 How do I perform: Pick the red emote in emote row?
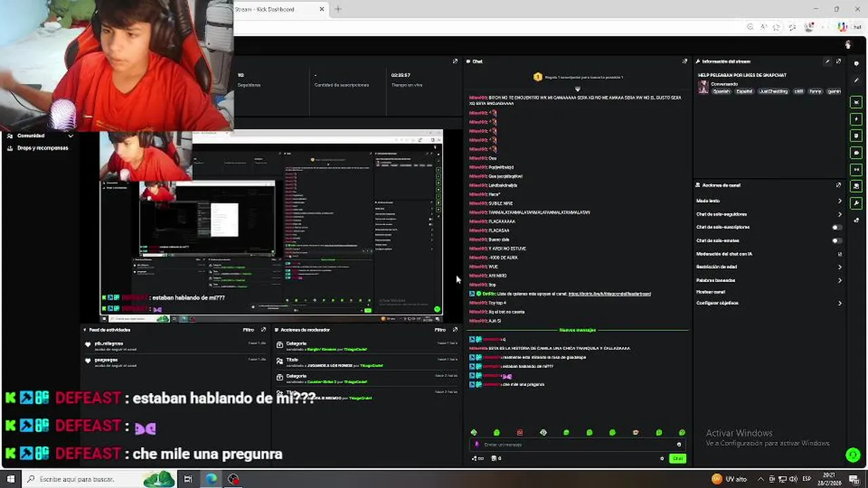(520, 432)
